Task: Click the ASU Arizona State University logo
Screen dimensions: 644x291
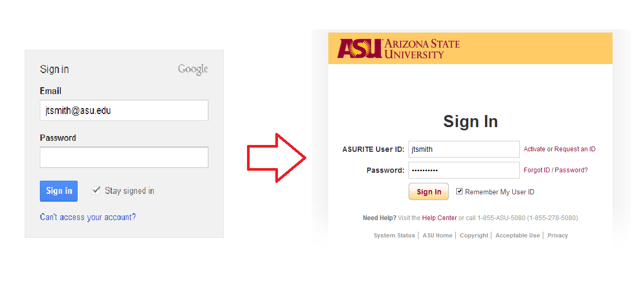Action: pos(399,48)
